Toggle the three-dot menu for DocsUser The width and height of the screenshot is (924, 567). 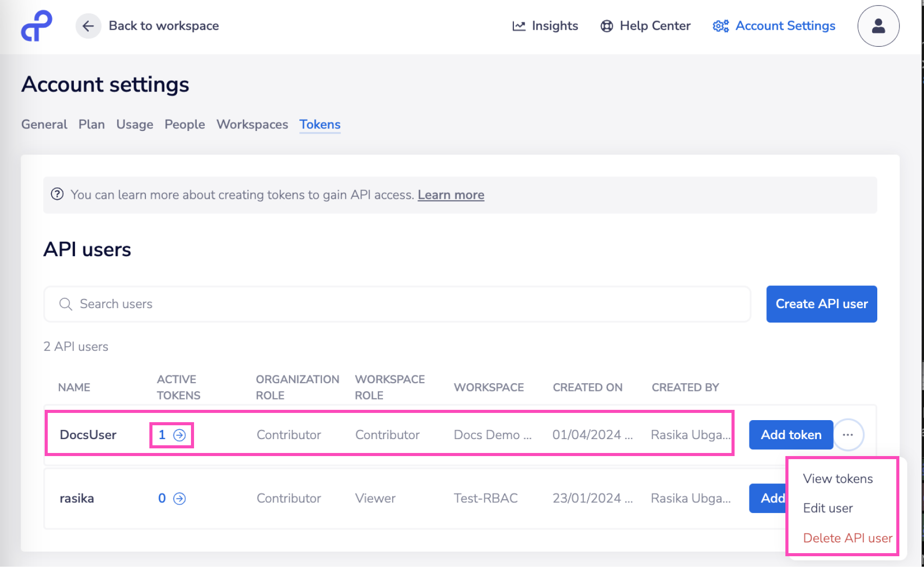click(848, 435)
